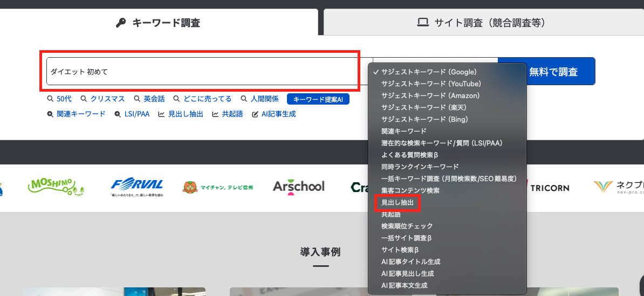Click the magnifier icon beside 英会話
644x296 pixels.
click(137, 99)
